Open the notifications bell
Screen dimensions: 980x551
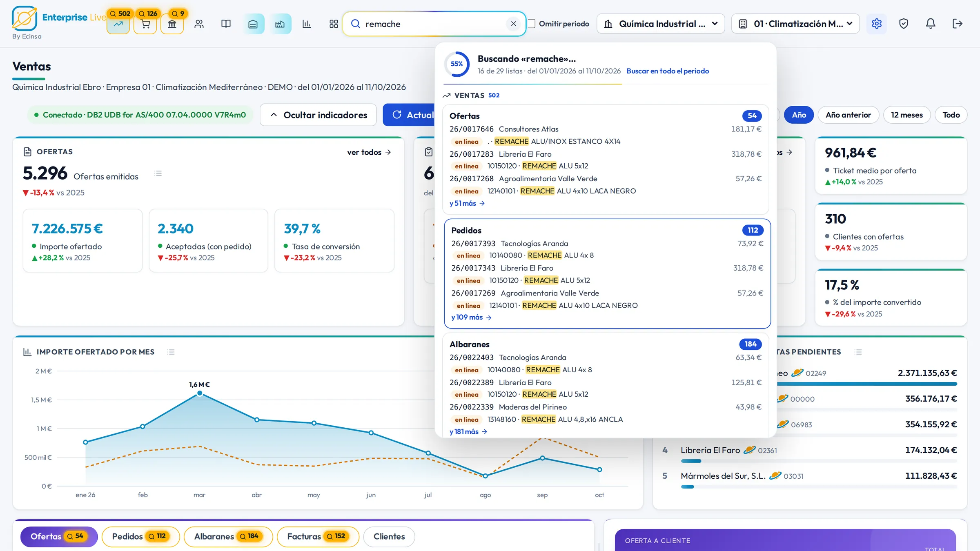coord(931,24)
